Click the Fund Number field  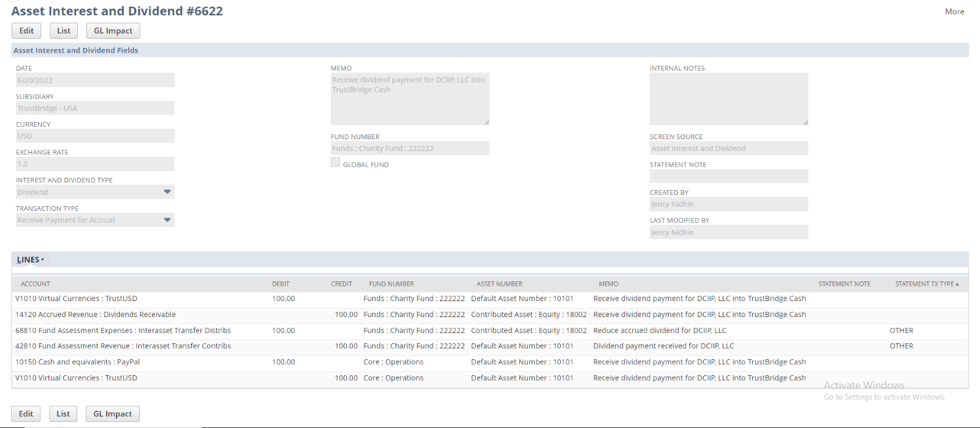point(409,148)
